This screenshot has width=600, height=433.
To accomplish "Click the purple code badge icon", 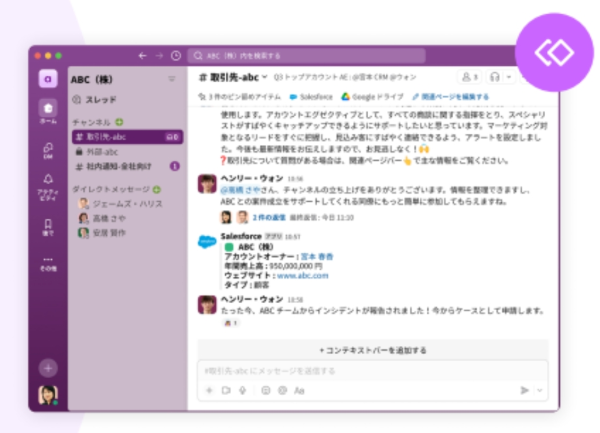I will 554,52.
